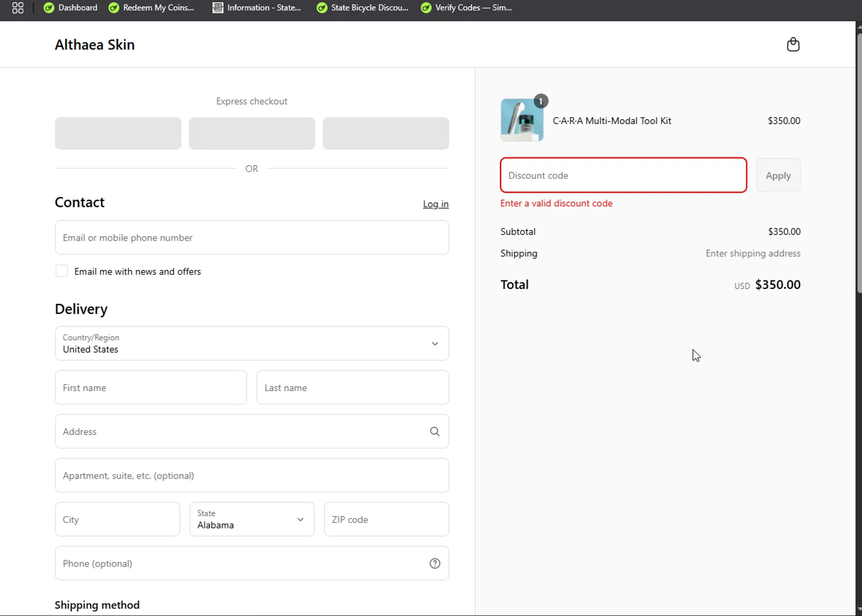Click the Apply discount button

tap(778, 175)
